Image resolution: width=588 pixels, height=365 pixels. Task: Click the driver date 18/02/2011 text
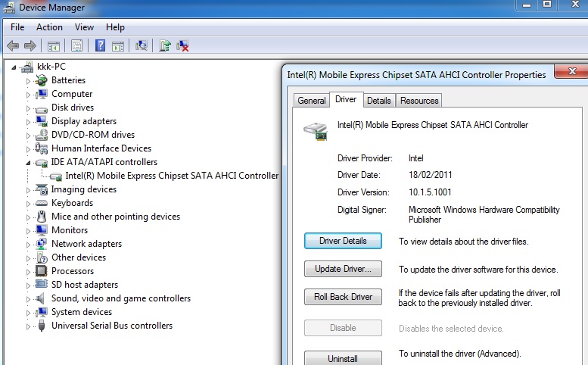430,175
